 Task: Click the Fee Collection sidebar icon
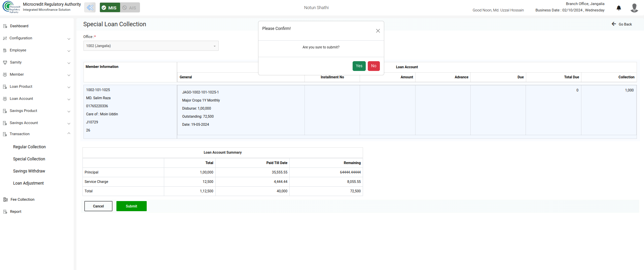pyautogui.click(x=5, y=200)
